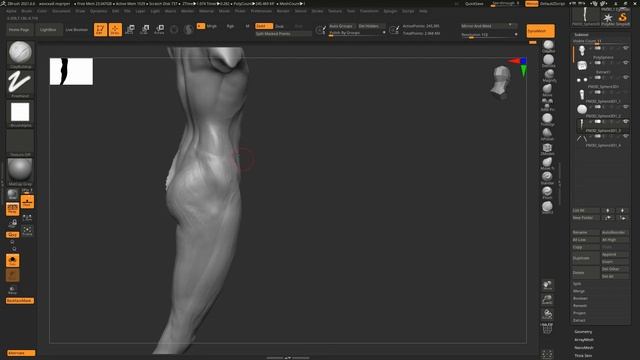Viewport: 640px width, 360px height.
Task: Toggle Live Boolean mode
Action: click(77, 30)
